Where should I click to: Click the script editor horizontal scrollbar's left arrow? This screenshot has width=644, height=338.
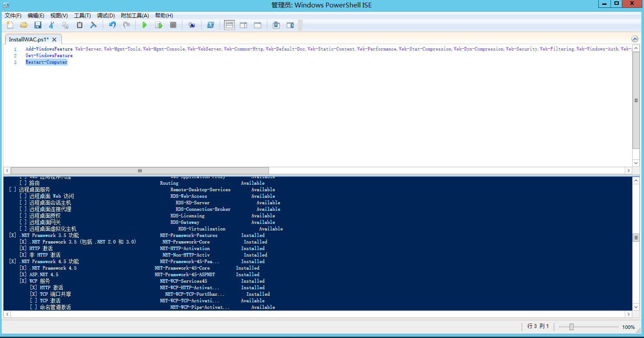7,171
